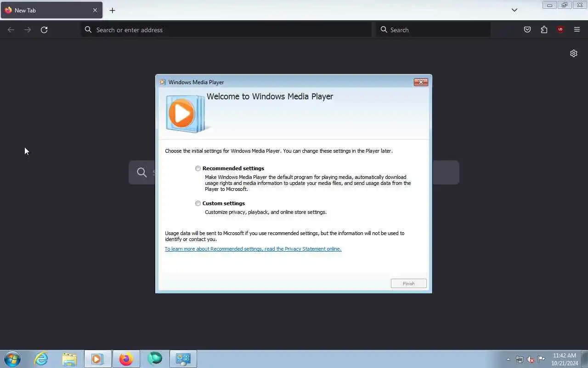588x368 pixels.
Task: Launch Internet Explorer from the taskbar
Action: 41,359
